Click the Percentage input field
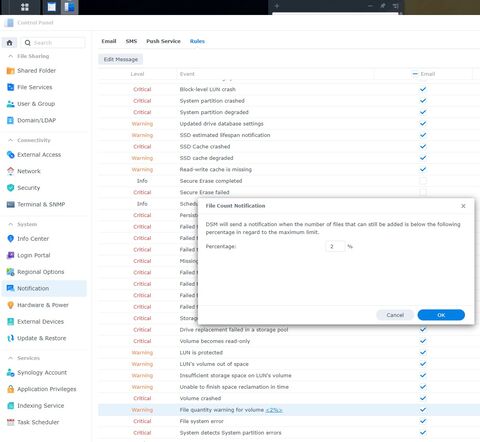 click(335, 246)
